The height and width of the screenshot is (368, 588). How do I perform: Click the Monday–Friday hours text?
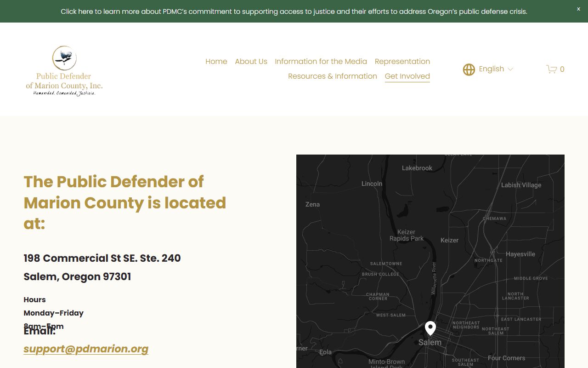tap(53, 313)
